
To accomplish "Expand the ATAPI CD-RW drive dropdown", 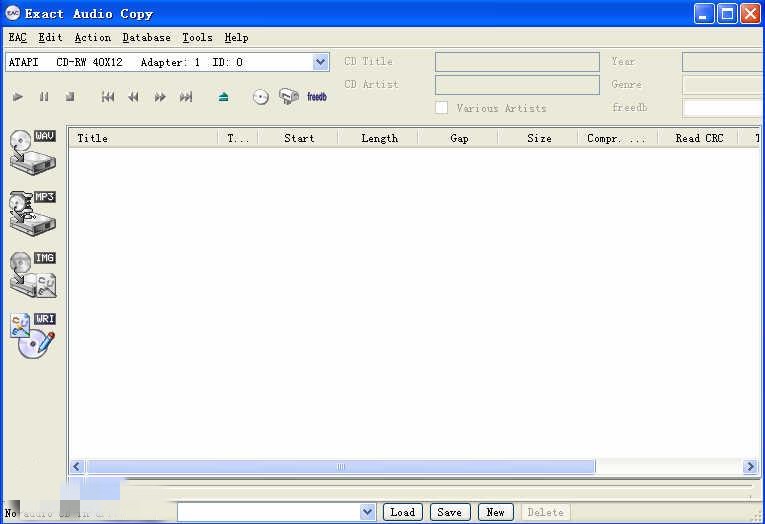I will pyautogui.click(x=320, y=62).
